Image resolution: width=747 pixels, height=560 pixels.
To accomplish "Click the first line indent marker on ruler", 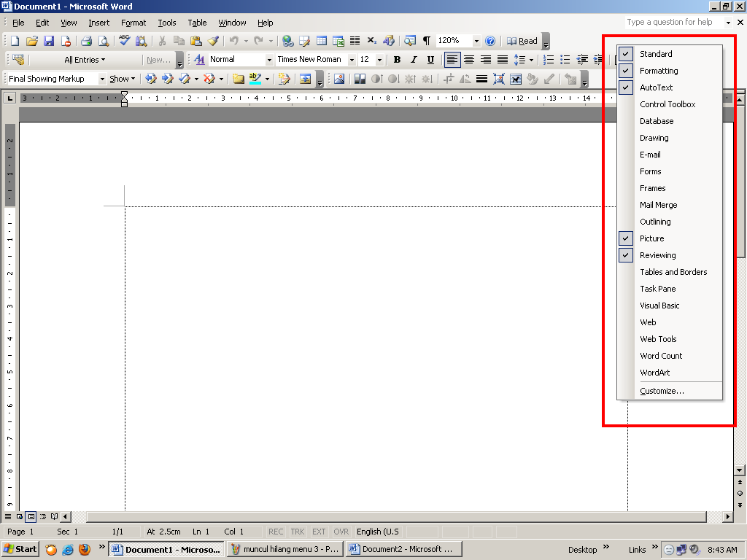I will (x=124, y=94).
